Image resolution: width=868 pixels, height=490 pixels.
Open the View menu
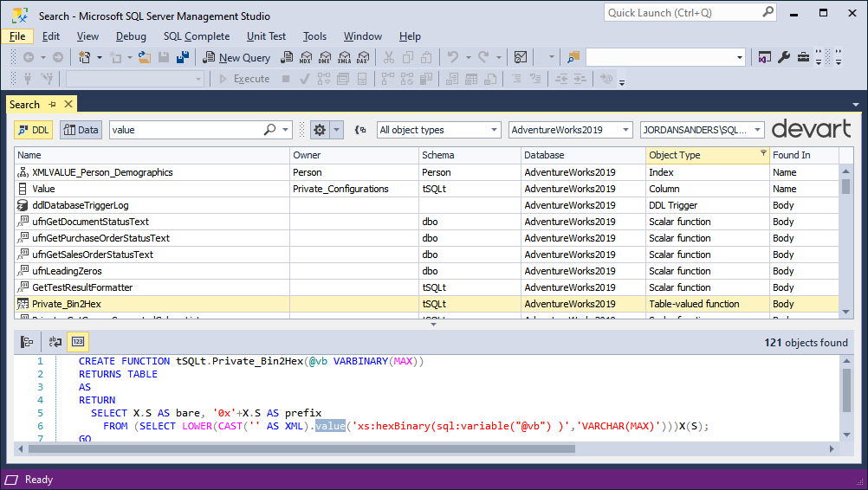pyautogui.click(x=87, y=36)
